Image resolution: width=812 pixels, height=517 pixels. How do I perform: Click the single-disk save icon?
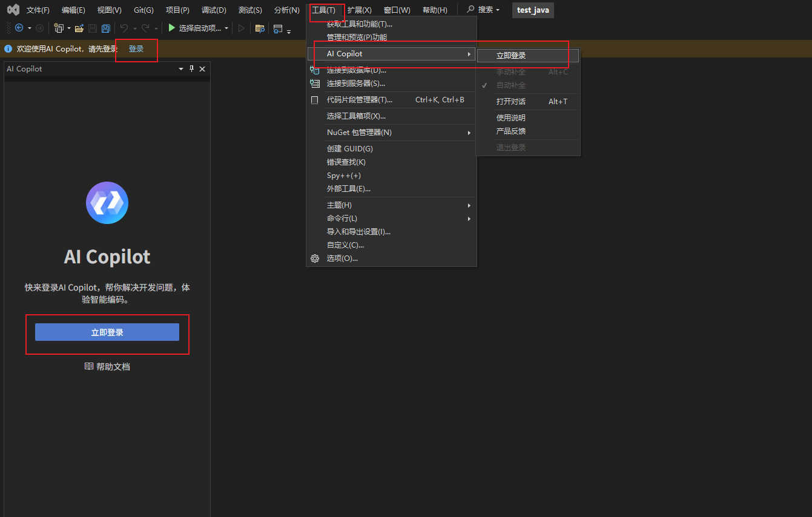click(x=93, y=28)
